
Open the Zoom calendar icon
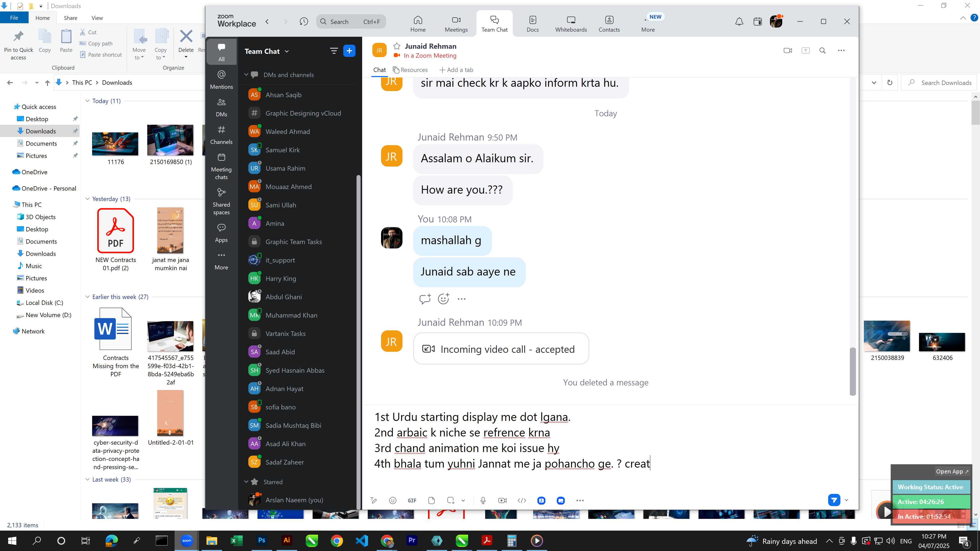tap(757, 22)
